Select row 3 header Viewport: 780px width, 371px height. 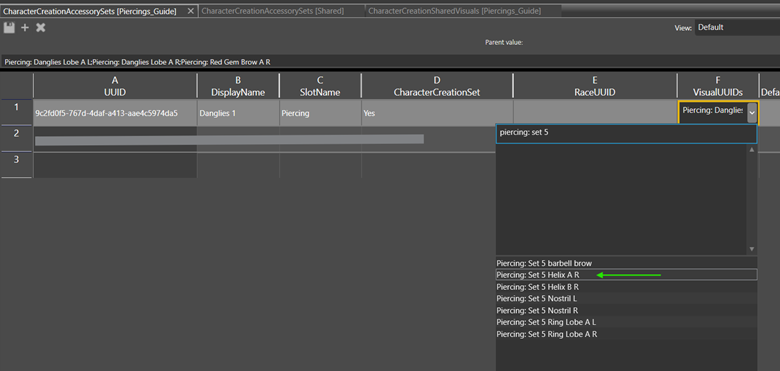pos(16,165)
